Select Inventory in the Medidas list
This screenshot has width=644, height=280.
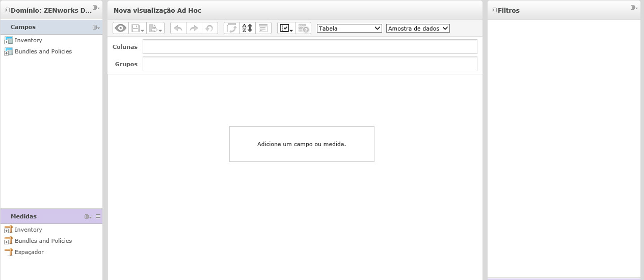pyautogui.click(x=29, y=230)
